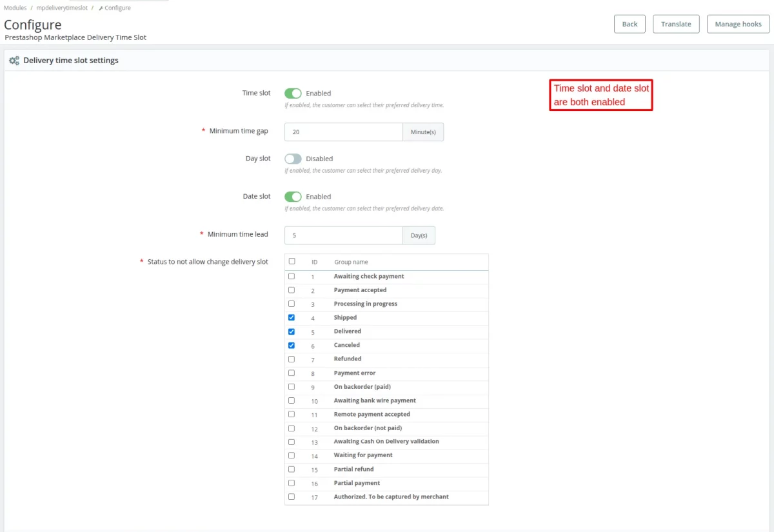
Task: Check the Payment error status checkbox
Action: click(x=291, y=373)
